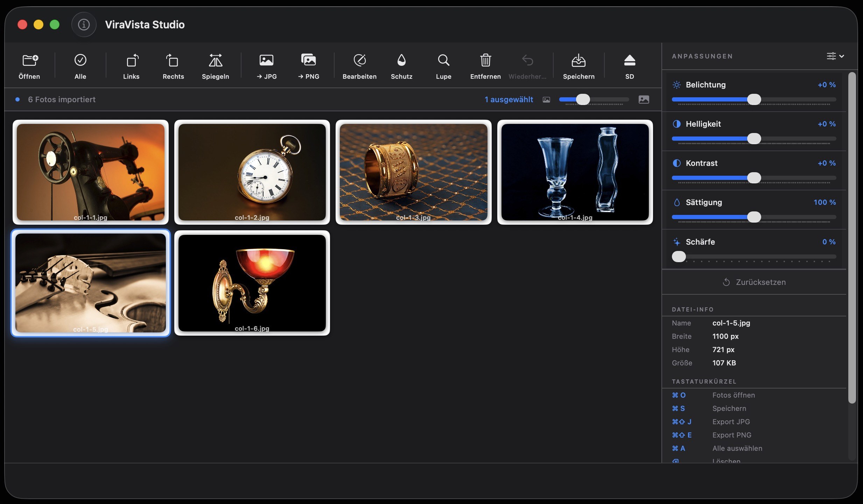The image size is (863, 504).
Task: Open the info button beside title
Action: point(84,24)
